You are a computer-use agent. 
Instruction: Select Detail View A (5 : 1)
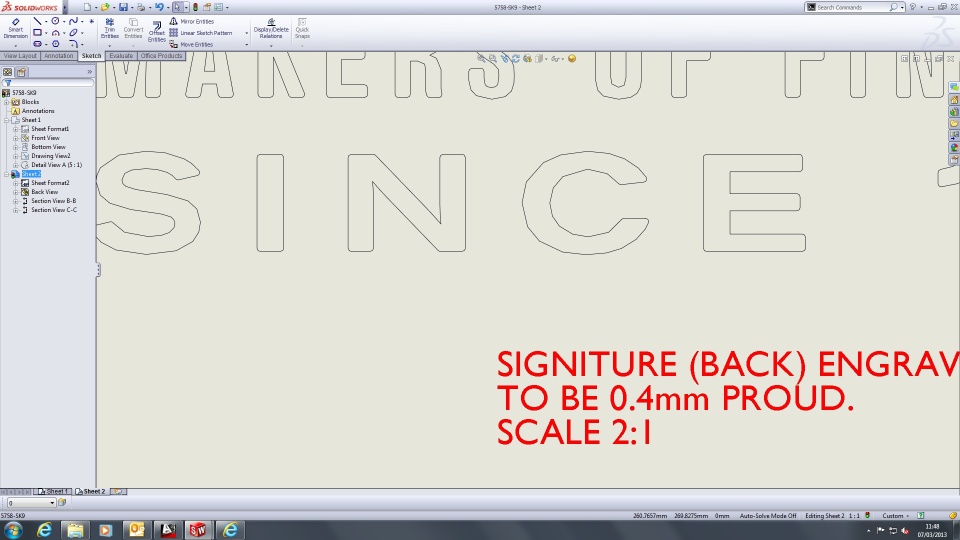[56, 165]
